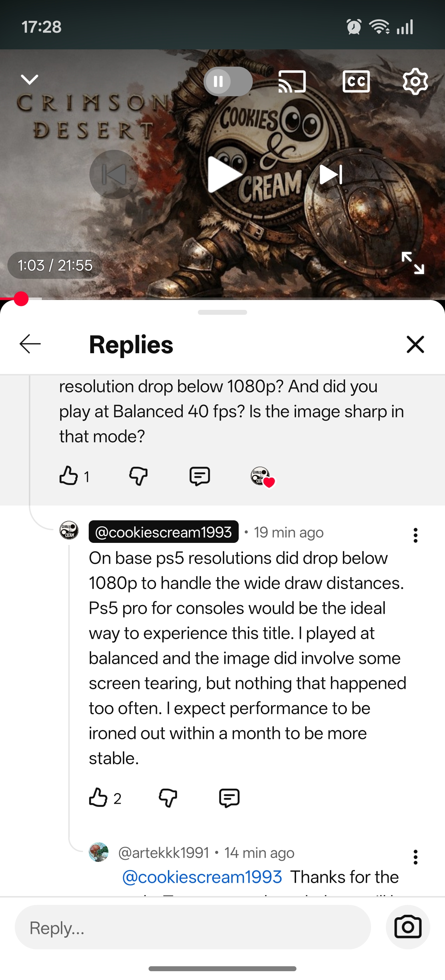Open video settings gear icon
The image size is (445, 980).
point(415,81)
